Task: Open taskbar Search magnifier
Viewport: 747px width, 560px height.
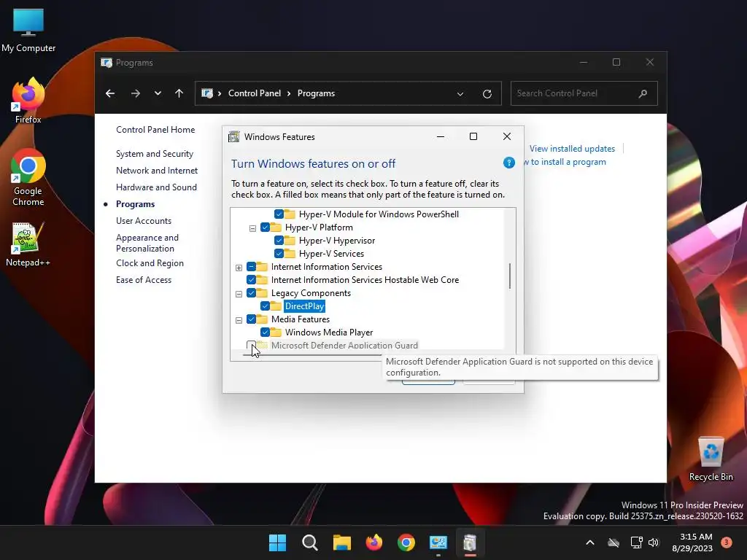Action: coord(309,542)
